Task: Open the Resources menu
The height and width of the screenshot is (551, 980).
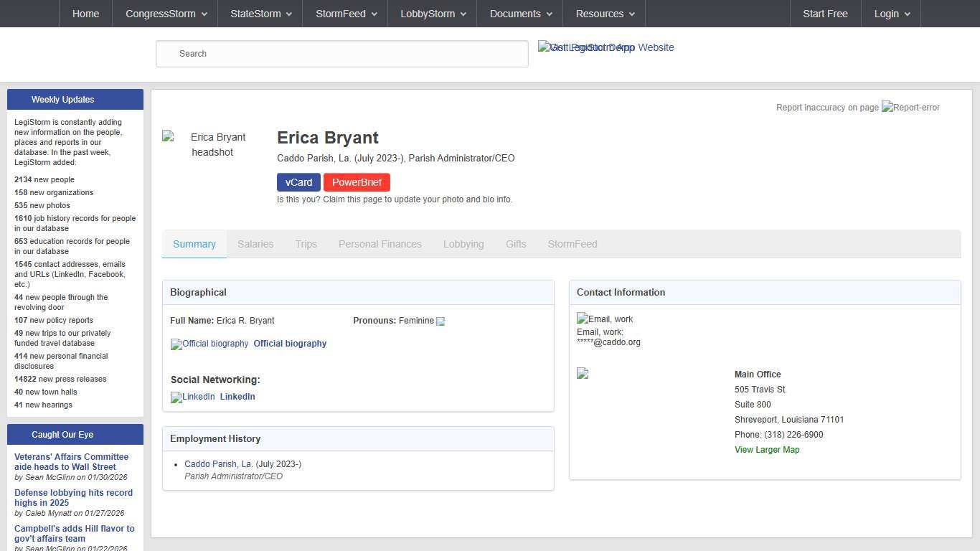Action: pos(604,14)
